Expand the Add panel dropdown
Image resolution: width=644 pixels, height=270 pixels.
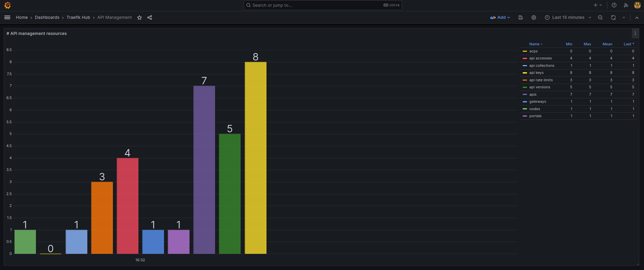tap(500, 17)
